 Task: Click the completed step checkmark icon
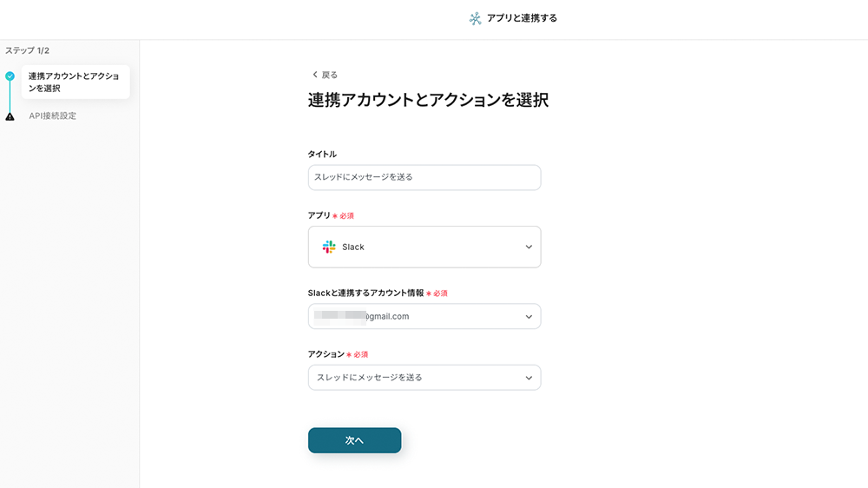[x=10, y=76]
